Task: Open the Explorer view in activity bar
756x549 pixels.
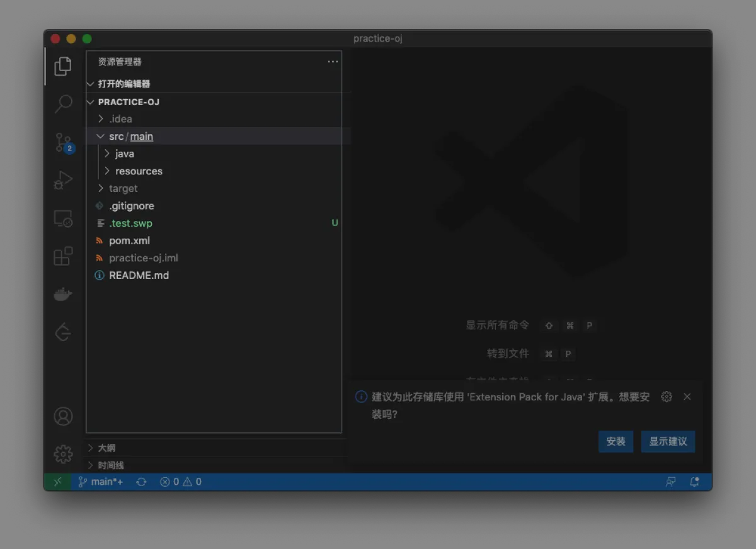Action: pos(63,66)
